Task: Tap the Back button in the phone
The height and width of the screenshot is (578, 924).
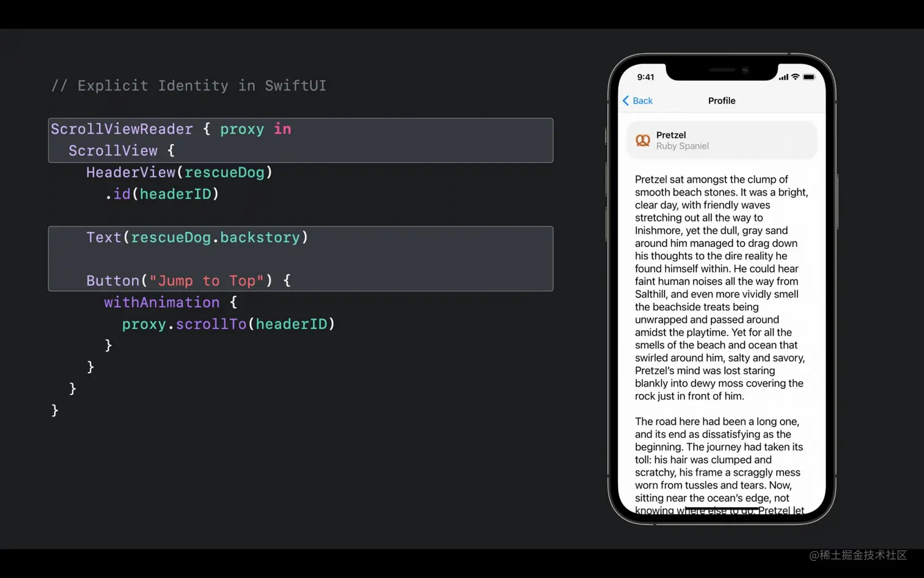Action: point(637,101)
